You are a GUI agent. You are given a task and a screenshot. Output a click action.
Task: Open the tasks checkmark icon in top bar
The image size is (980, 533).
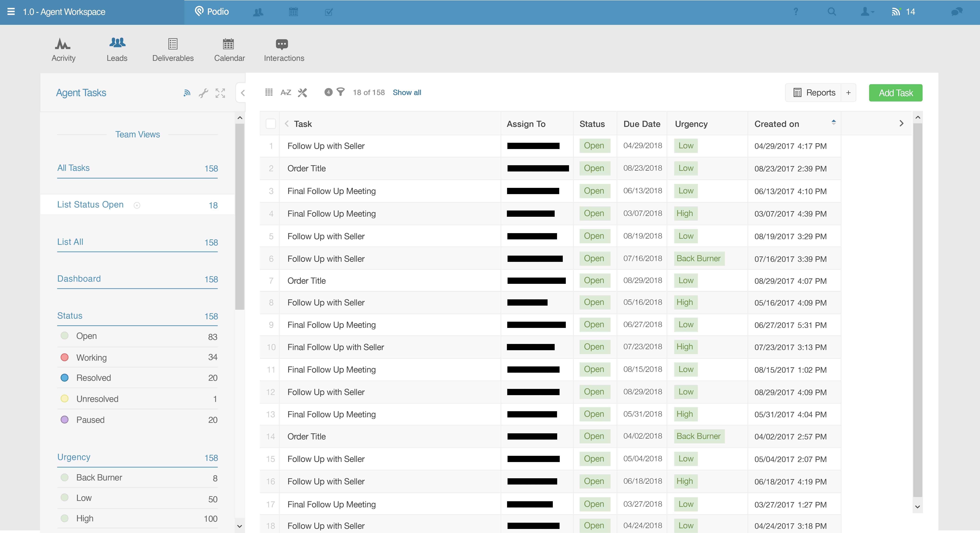(329, 12)
